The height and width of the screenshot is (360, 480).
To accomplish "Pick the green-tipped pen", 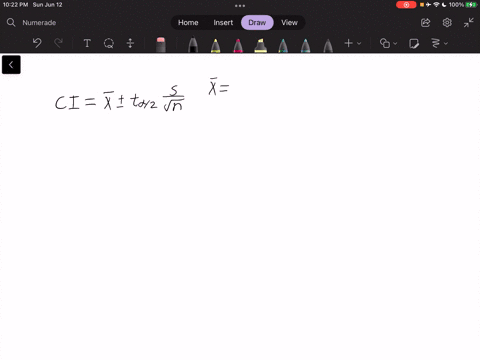I will point(283,45).
